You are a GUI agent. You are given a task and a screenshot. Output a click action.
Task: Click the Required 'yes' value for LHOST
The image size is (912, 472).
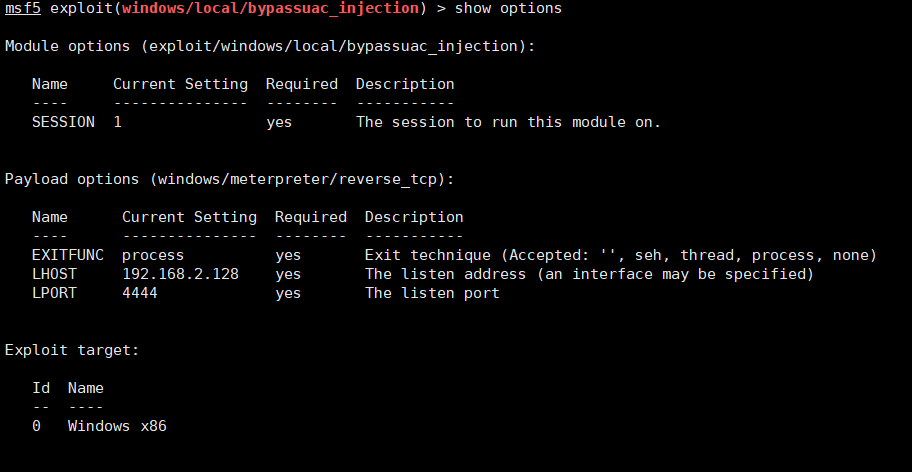coord(288,275)
